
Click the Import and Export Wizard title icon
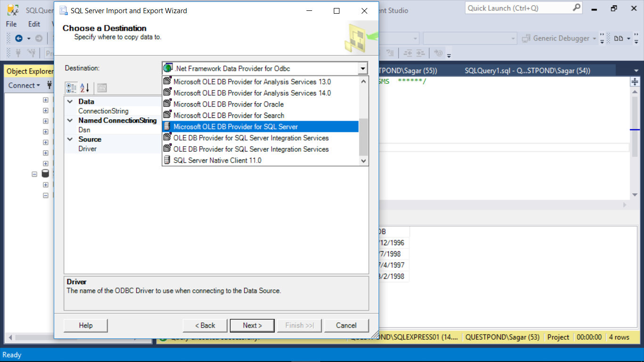pos(63,11)
